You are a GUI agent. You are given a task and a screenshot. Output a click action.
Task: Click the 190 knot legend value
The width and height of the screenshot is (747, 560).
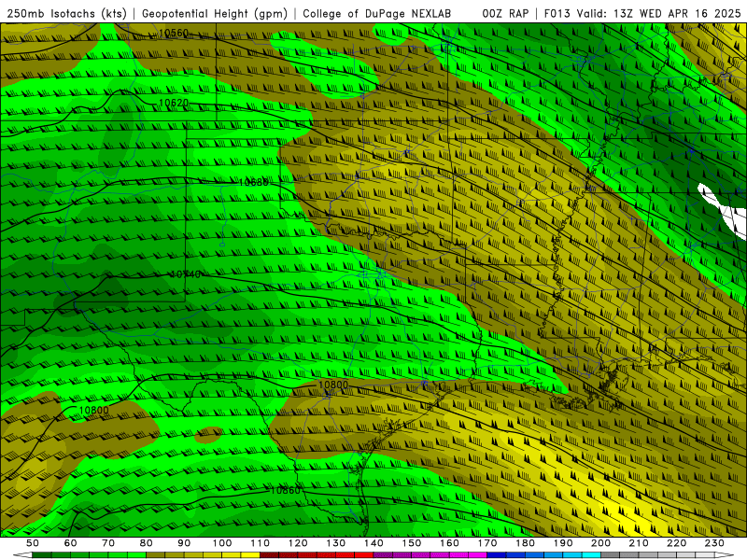click(x=564, y=543)
